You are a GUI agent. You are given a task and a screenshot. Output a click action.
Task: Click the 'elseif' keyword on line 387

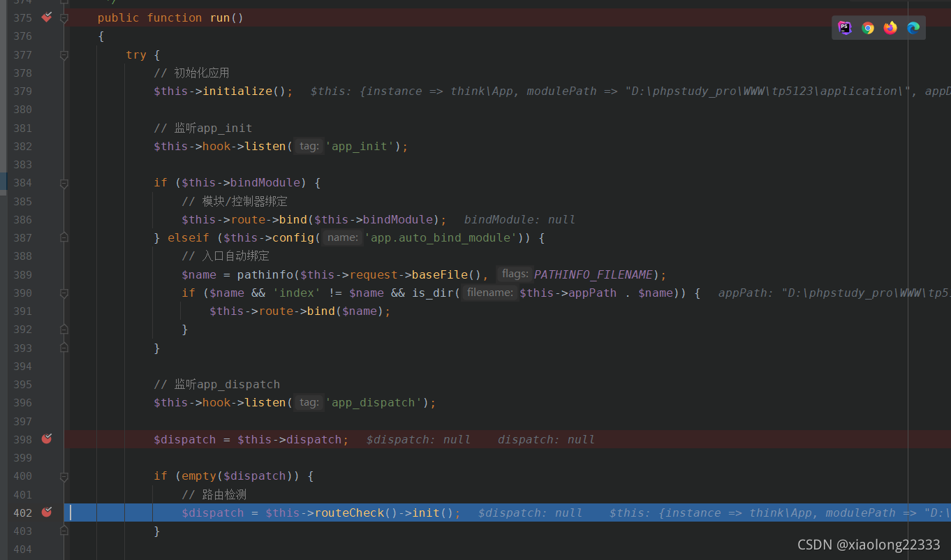click(x=189, y=237)
